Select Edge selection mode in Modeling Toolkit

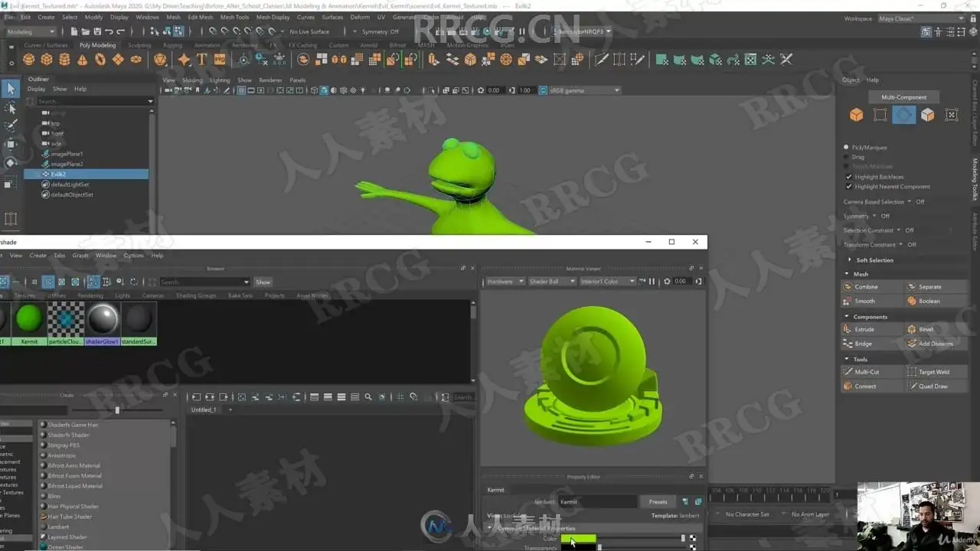click(903, 115)
